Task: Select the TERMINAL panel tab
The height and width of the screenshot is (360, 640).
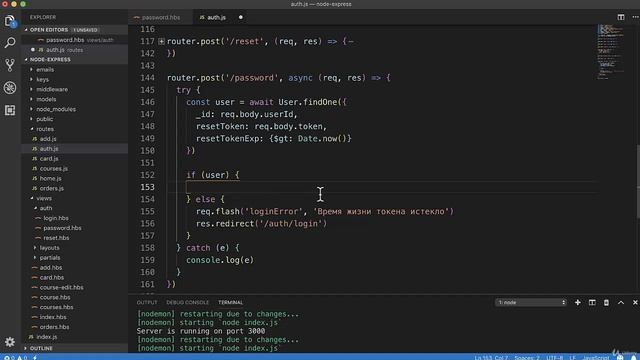Action: coord(230,302)
